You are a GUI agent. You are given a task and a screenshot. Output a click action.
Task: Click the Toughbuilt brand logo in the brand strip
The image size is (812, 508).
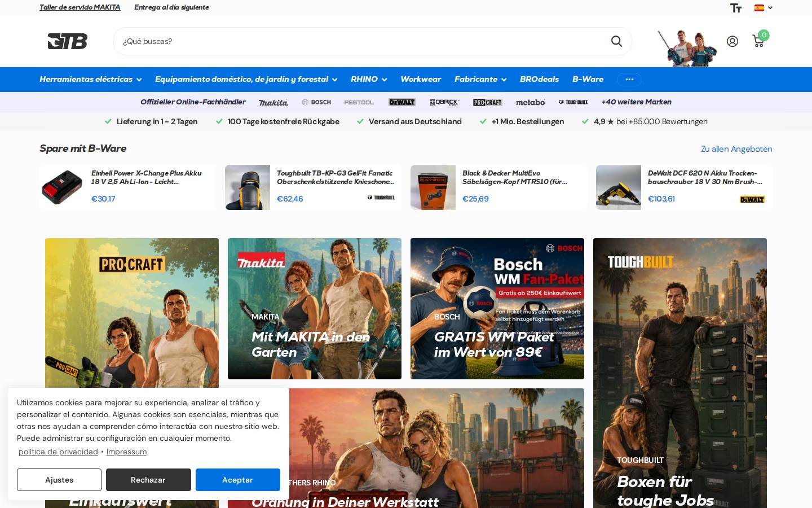(x=573, y=102)
